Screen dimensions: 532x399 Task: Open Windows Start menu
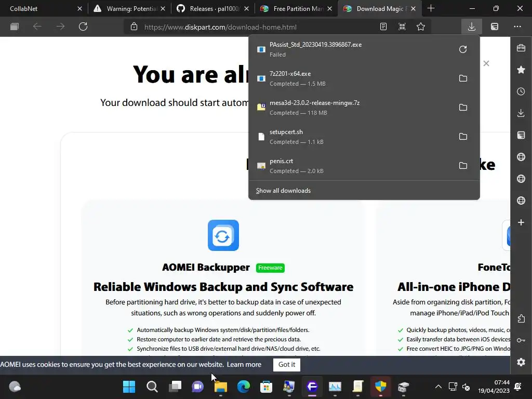[129, 387]
